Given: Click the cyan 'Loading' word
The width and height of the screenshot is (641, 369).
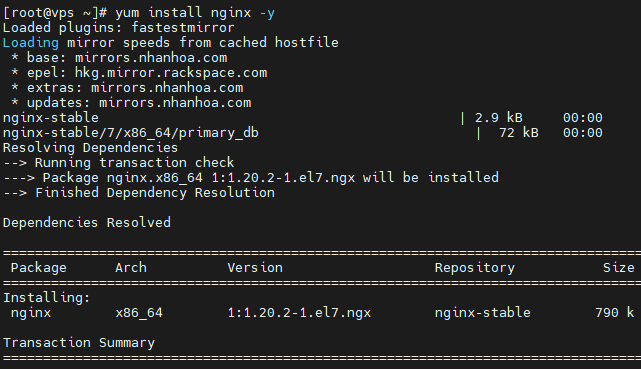Looking at the screenshot, I should (x=31, y=43).
